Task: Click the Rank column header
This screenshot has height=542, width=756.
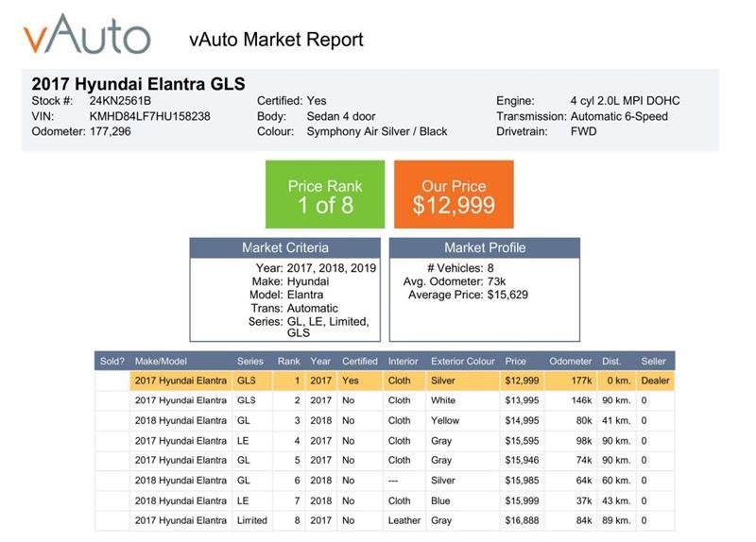Action: pyautogui.click(x=288, y=361)
